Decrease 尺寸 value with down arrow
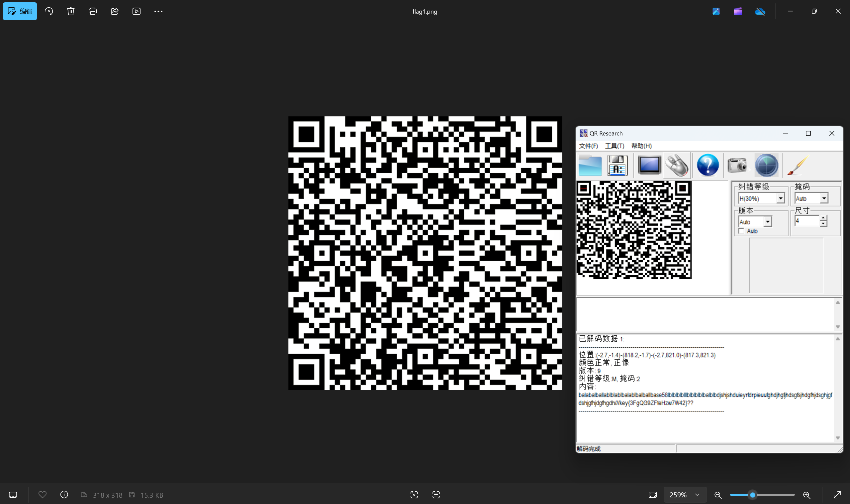Image resolution: width=850 pixels, height=504 pixels. click(x=823, y=223)
